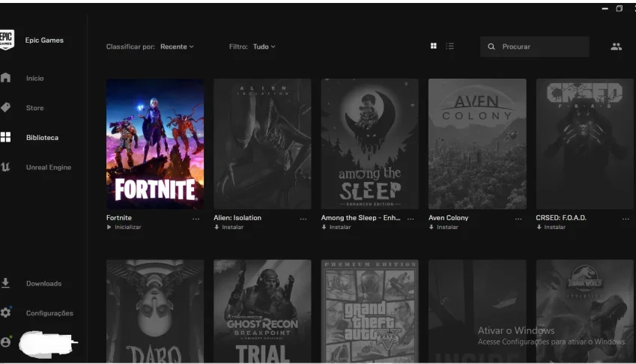Select Unreal Engine menu item
This screenshot has height=364, width=636.
point(49,167)
